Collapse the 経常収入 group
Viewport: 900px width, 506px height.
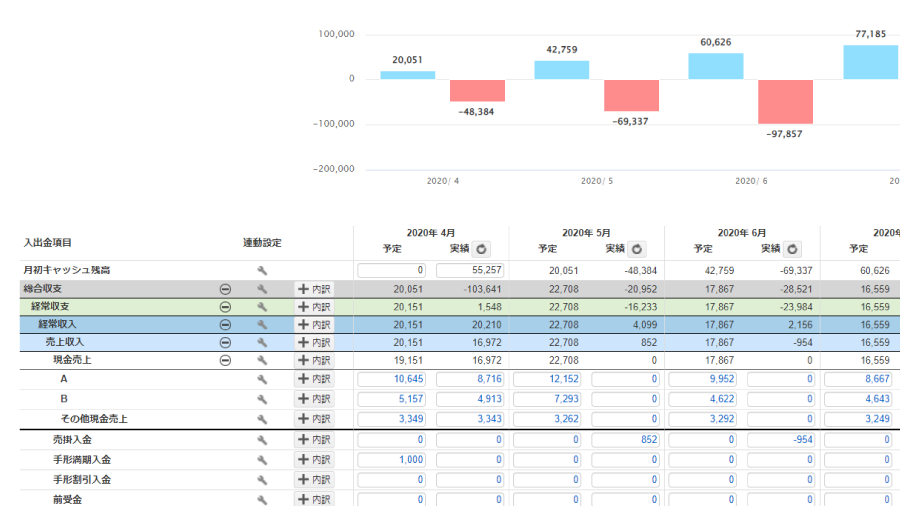225,325
